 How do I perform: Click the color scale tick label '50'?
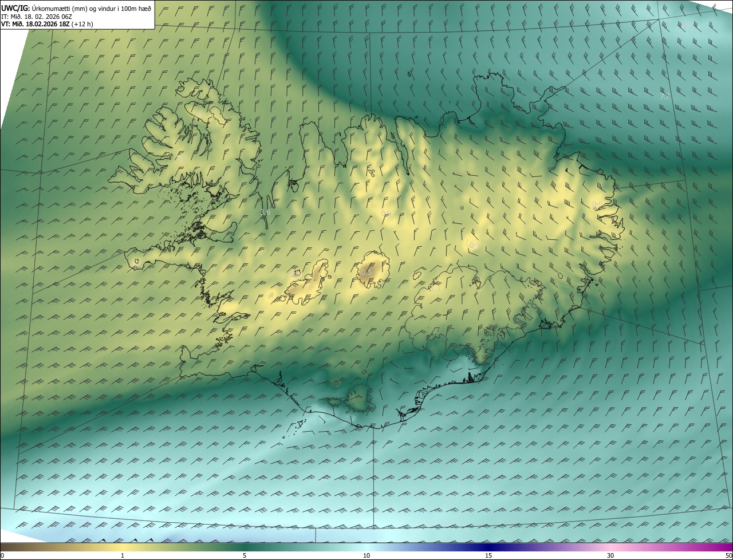coord(728,555)
